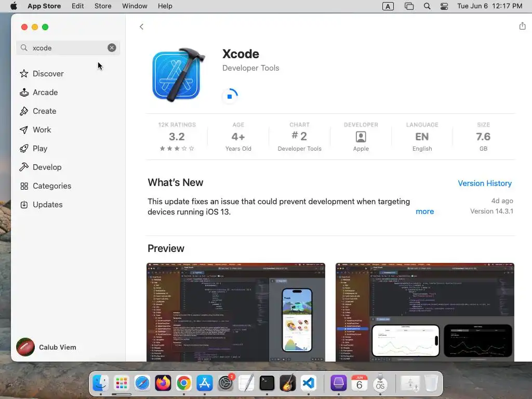Open Control Center in menu bar

click(444, 6)
